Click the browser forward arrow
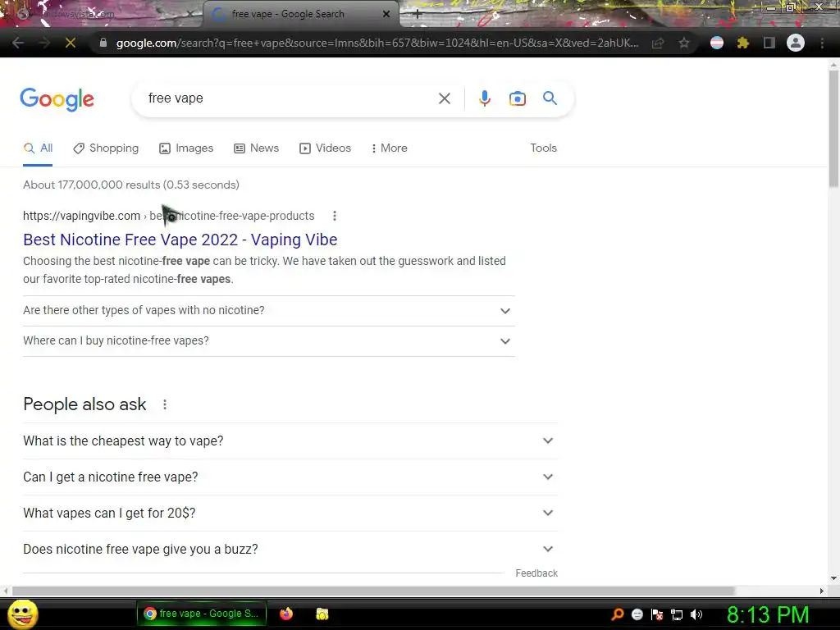 [44, 43]
